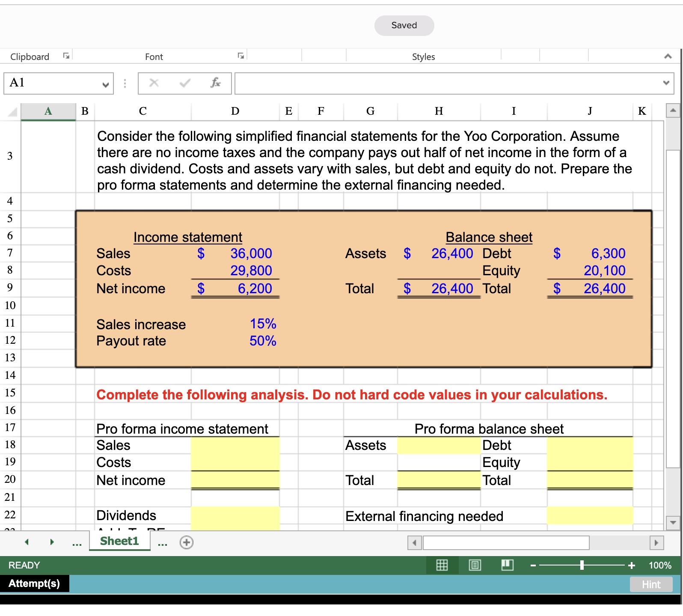683x616 pixels.
Task: Select the Sheet1 tab
Action: tap(119, 541)
